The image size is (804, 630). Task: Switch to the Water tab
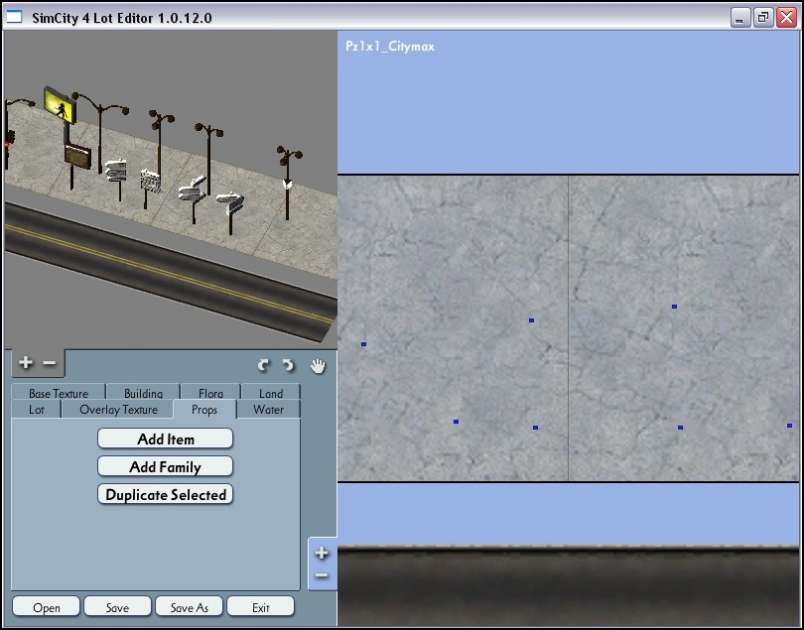tap(268, 410)
